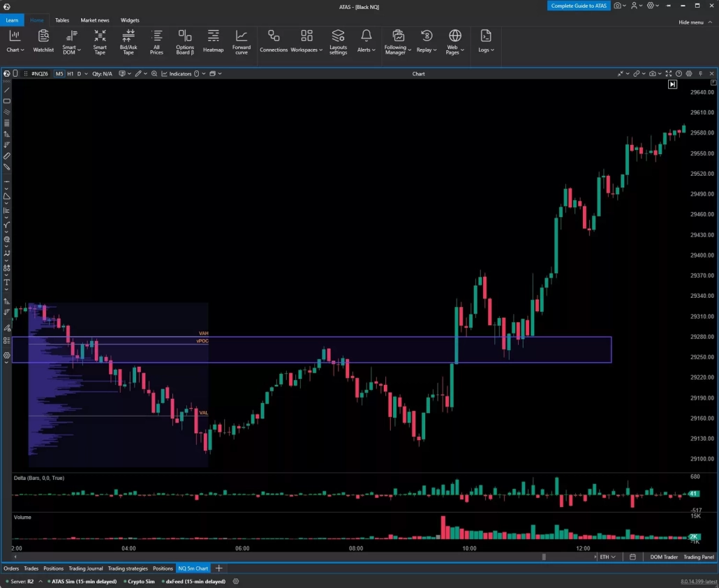Select the text annotation tool
Image resolution: width=719 pixels, height=588 pixels.
tap(7, 282)
